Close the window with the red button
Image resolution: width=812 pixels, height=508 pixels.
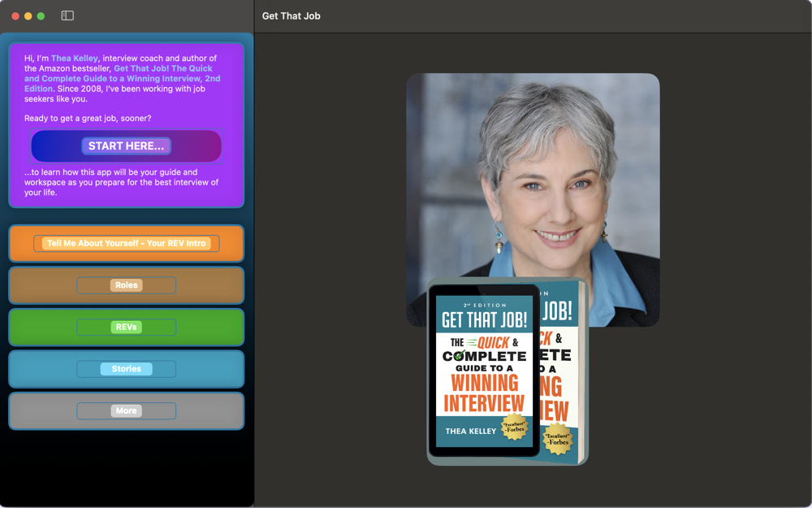[x=15, y=16]
